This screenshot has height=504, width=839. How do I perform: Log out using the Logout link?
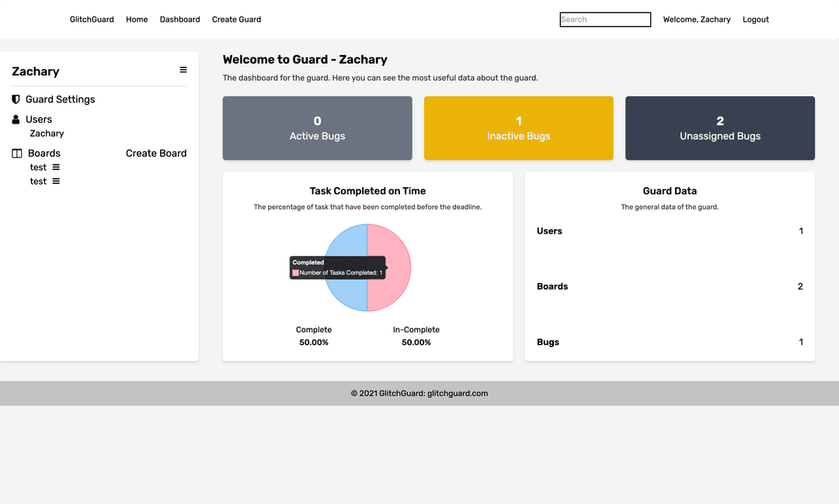pyautogui.click(x=755, y=19)
